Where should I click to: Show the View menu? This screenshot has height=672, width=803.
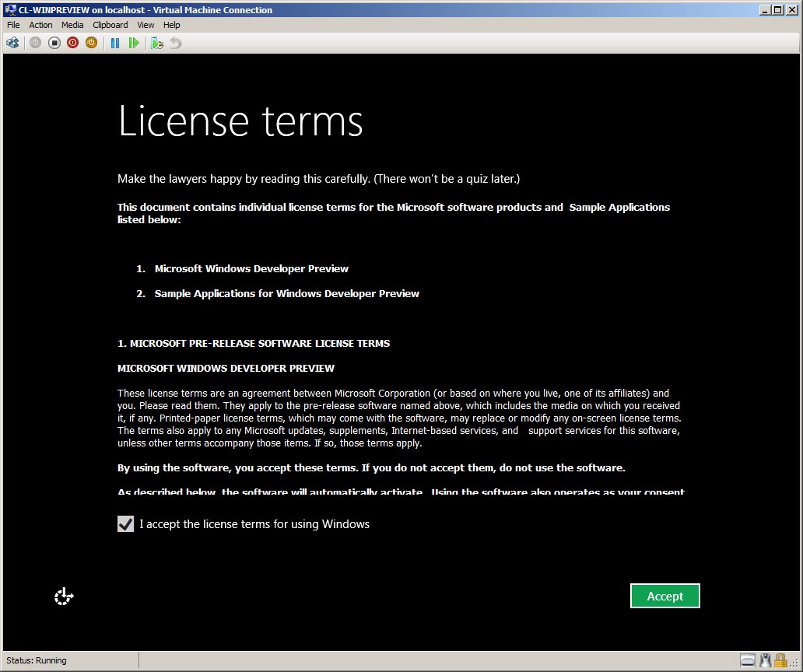[146, 25]
